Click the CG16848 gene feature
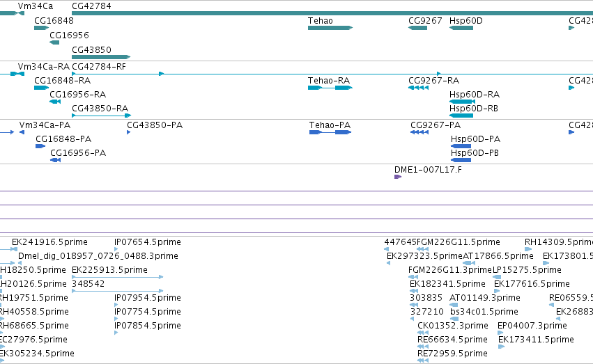Image resolution: width=593 pixels, height=364 pixels. click(x=41, y=28)
